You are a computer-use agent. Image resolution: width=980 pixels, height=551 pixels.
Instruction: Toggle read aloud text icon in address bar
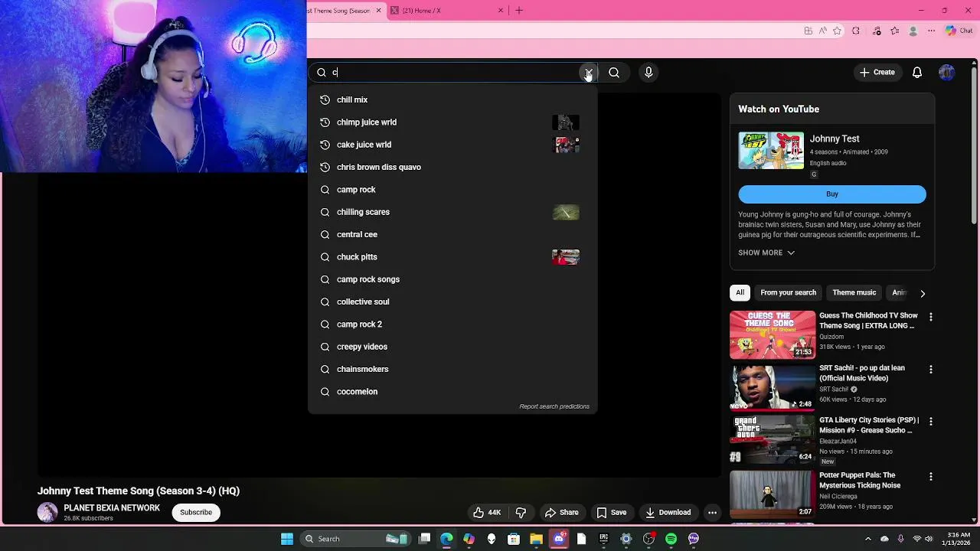point(822,31)
